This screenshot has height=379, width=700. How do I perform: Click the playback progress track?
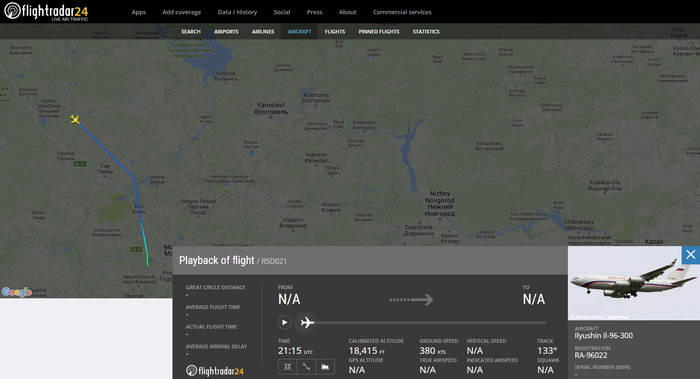[431, 322]
